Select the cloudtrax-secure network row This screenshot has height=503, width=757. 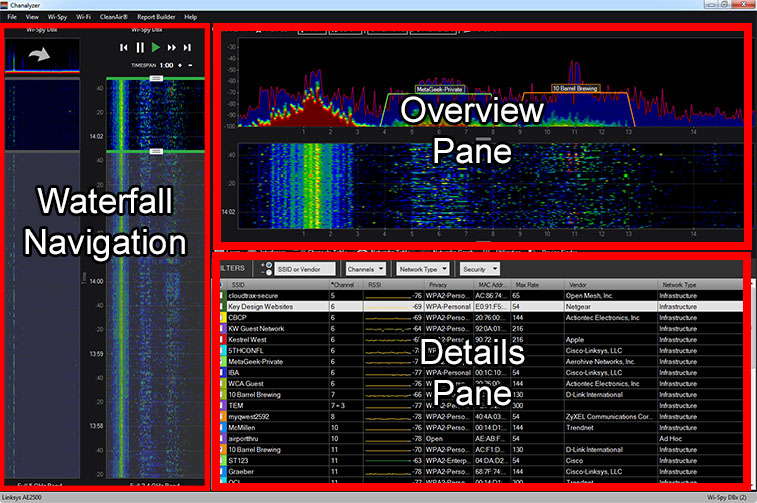point(482,295)
